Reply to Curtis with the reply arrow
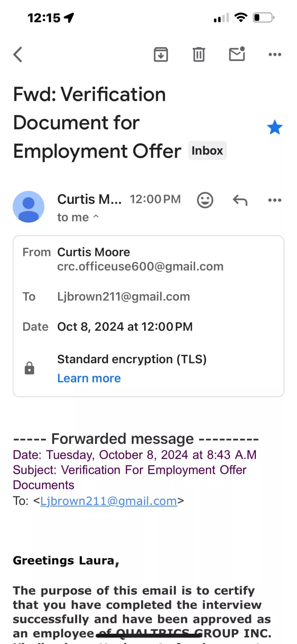The width and height of the screenshot is (297, 644). [240, 200]
